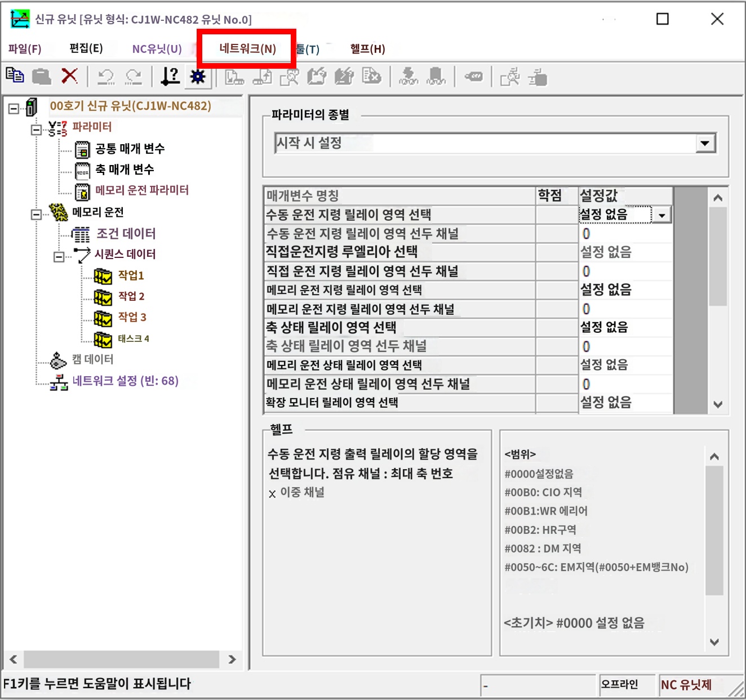This screenshot has width=746, height=700.
Task: Open the 설정 없음 dropdown in the first table row
Action: click(x=661, y=215)
